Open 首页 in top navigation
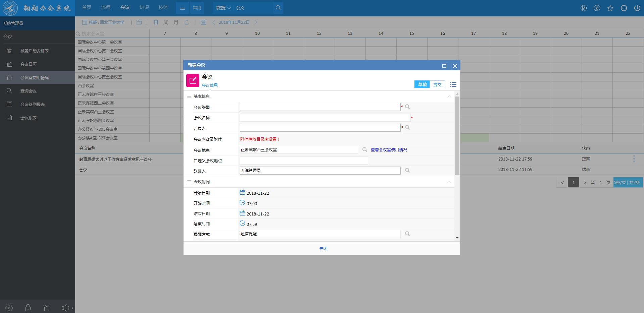644x313 pixels. coord(87,7)
